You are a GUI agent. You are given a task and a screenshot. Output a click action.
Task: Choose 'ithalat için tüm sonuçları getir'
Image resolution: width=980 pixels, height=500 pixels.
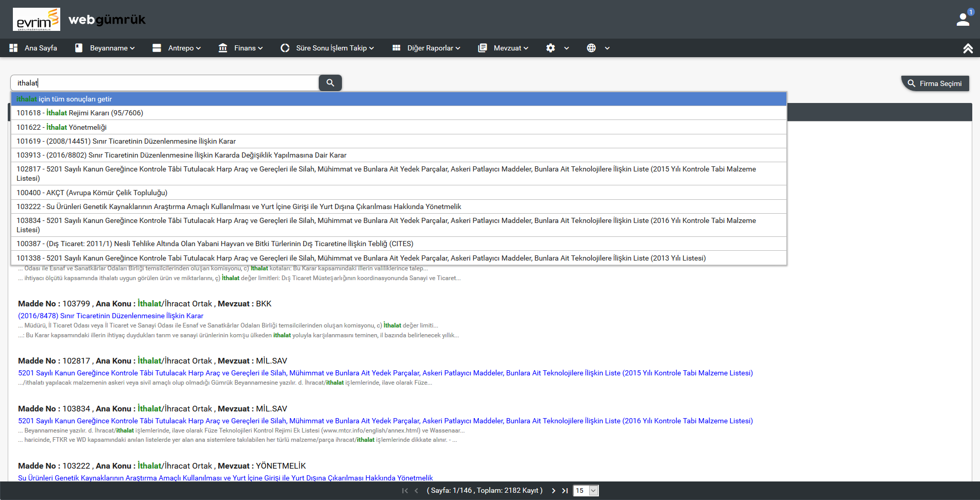pyautogui.click(x=64, y=99)
